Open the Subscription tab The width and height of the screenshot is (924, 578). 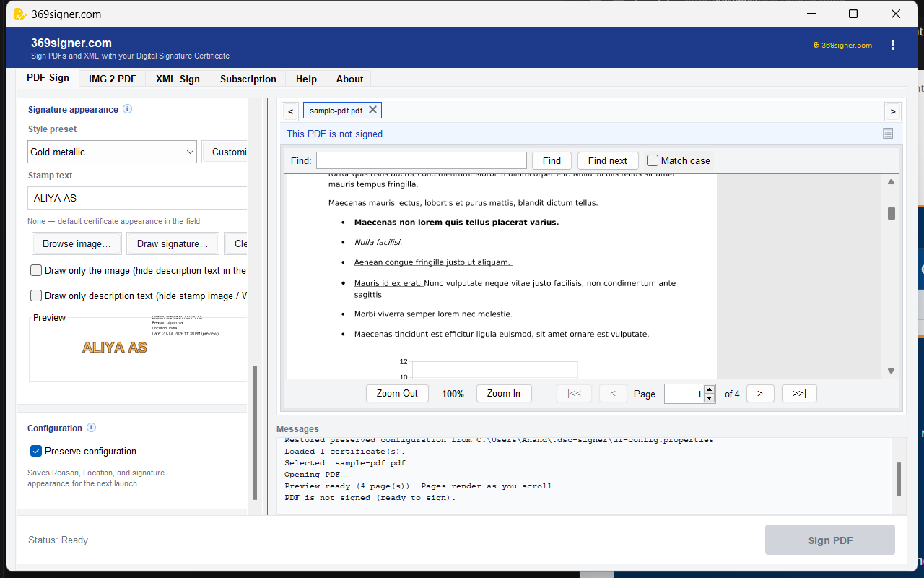tap(248, 79)
